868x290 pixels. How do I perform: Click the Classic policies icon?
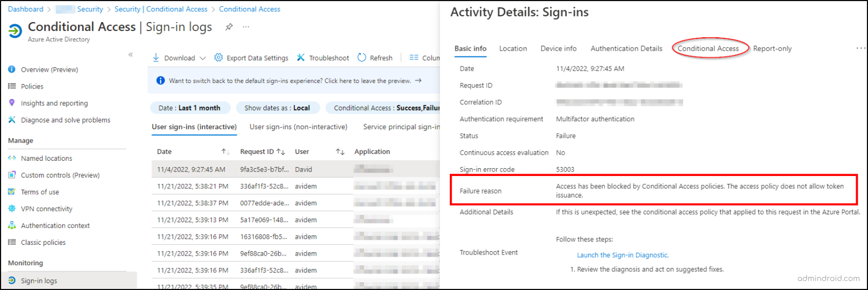(x=12, y=242)
